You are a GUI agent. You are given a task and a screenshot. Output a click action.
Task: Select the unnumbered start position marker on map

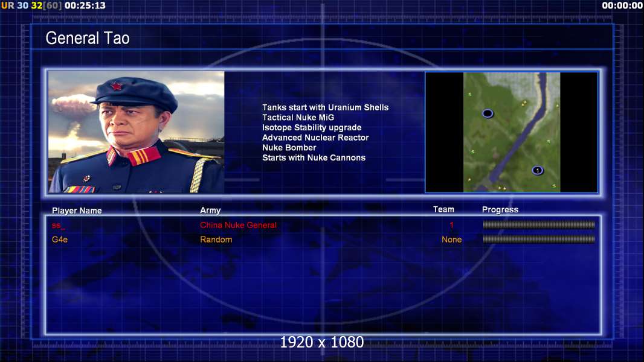488,113
